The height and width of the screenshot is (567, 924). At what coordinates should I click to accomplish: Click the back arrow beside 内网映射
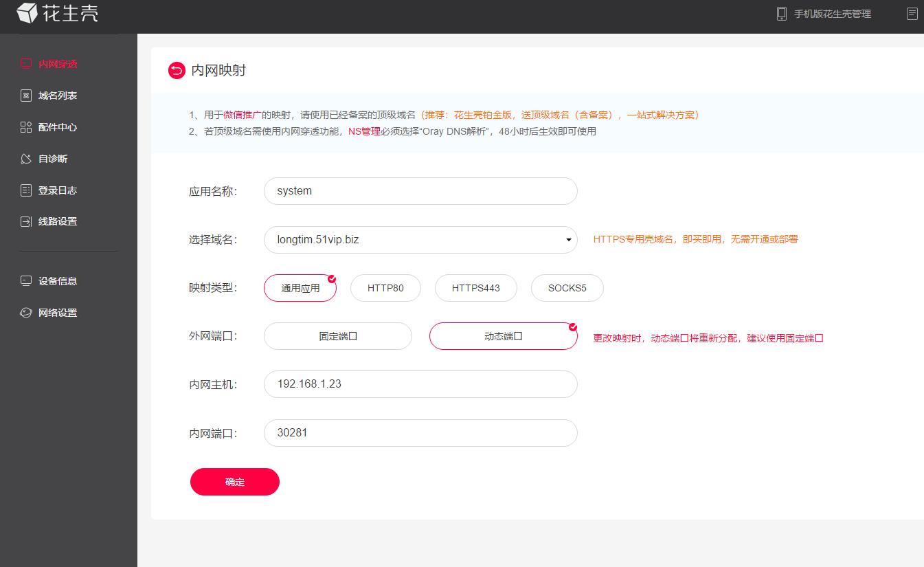(176, 70)
